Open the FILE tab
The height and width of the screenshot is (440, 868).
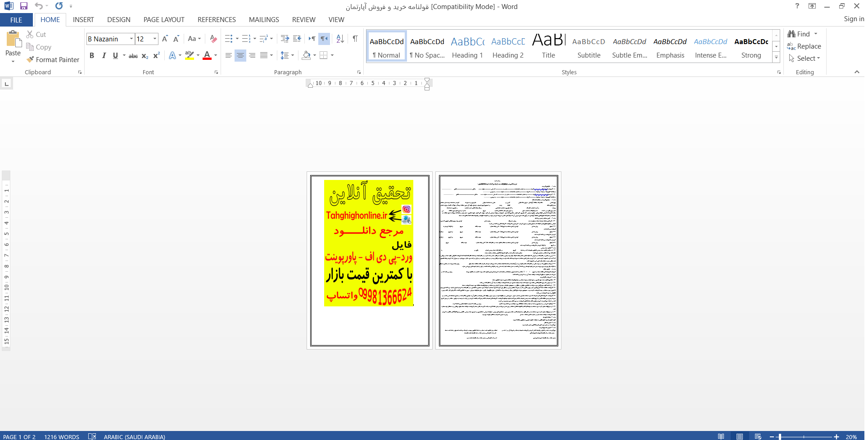pos(16,20)
